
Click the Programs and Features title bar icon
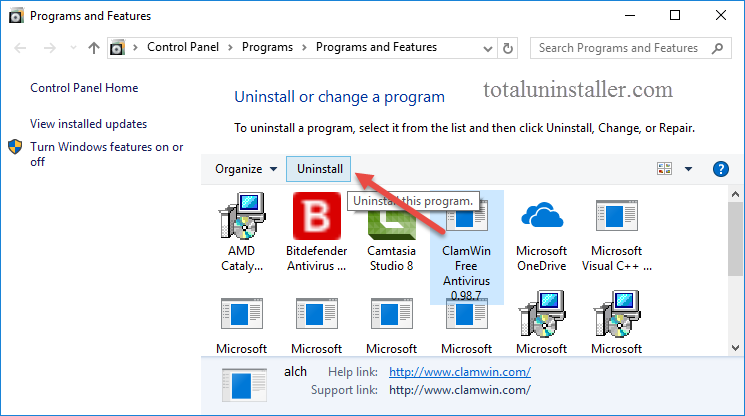16,16
